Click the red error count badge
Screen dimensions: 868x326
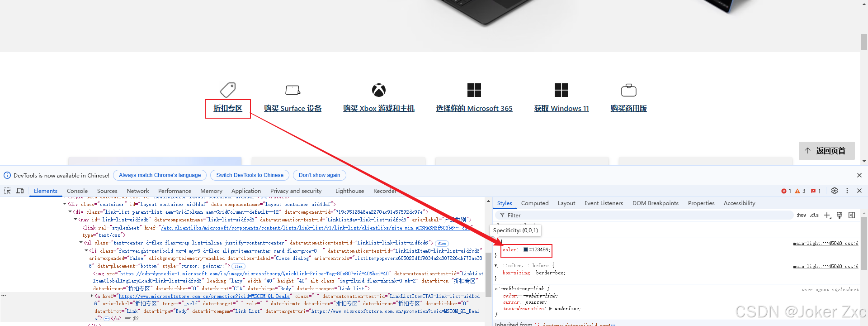(x=786, y=191)
